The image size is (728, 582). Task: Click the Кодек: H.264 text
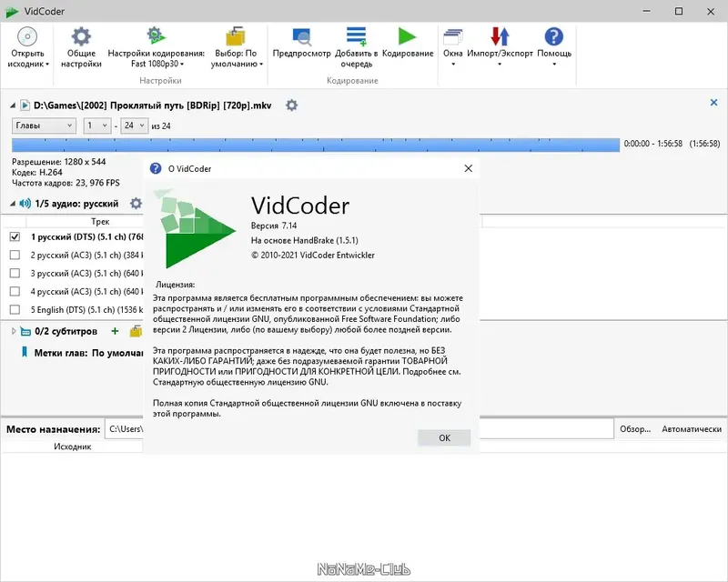[x=36, y=172]
